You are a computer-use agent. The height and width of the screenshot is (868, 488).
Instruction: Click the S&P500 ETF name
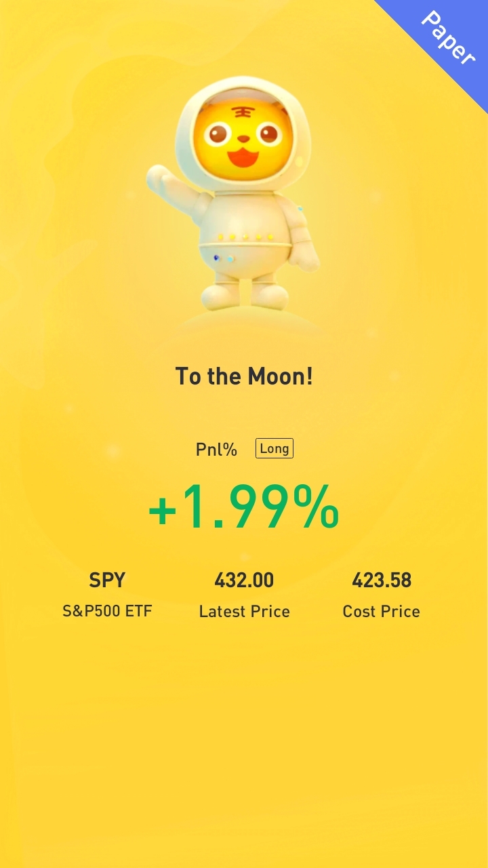pos(107,611)
